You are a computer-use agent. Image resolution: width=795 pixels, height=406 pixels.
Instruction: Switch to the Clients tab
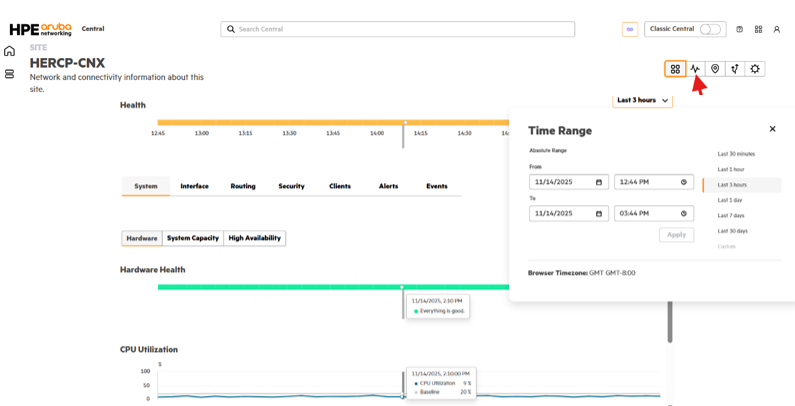[x=340, y=186]
